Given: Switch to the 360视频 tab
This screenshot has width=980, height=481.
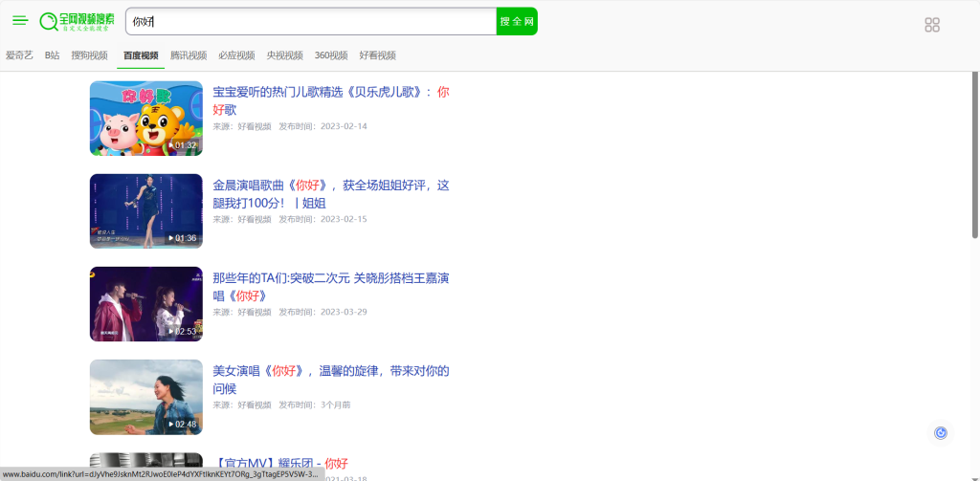Looking at the screenshot, I should [x=331, y=55].
